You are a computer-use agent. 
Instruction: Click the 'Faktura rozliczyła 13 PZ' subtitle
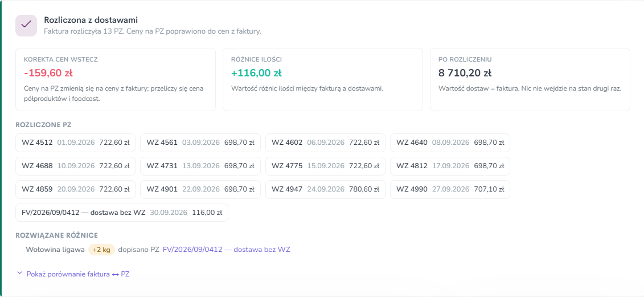[x=153, y=31]
